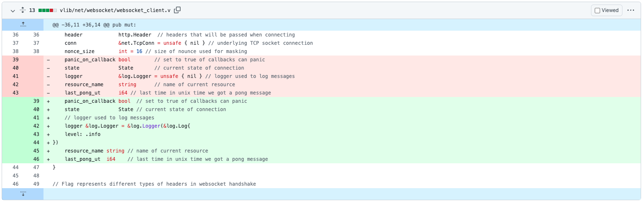Click the hunk header '@@ -36,11 +36,14 @@'
Screen dimensions: 644x201
click(94, 25)
